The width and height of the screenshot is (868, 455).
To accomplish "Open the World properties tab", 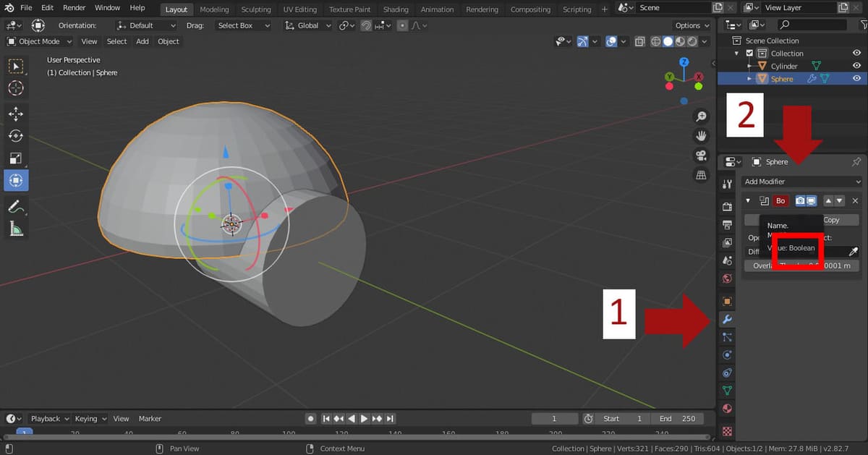I will tap(728, 278).
